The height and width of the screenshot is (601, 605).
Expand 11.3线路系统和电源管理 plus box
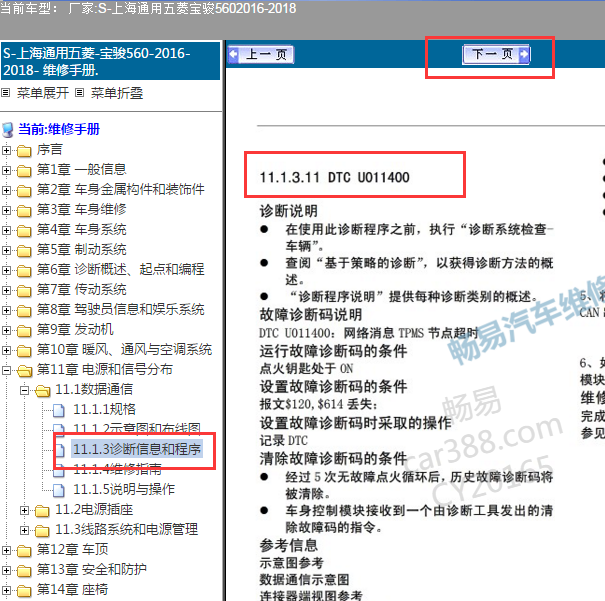tap(24, 531)
